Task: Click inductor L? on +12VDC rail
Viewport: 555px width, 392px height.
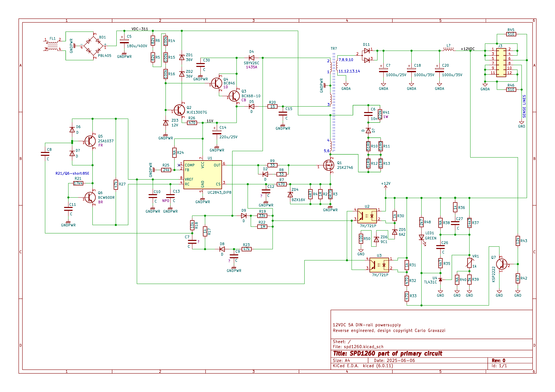Action: tap(448, 50)
